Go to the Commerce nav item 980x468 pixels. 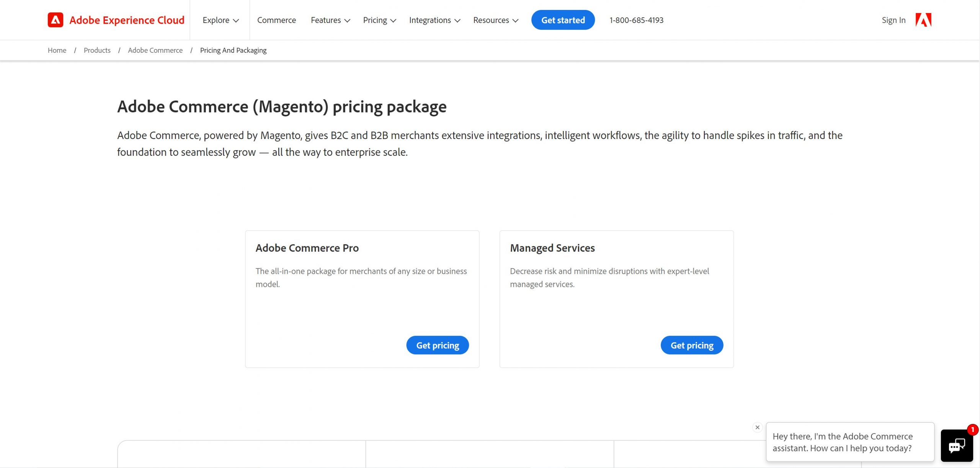coord(276,20)
